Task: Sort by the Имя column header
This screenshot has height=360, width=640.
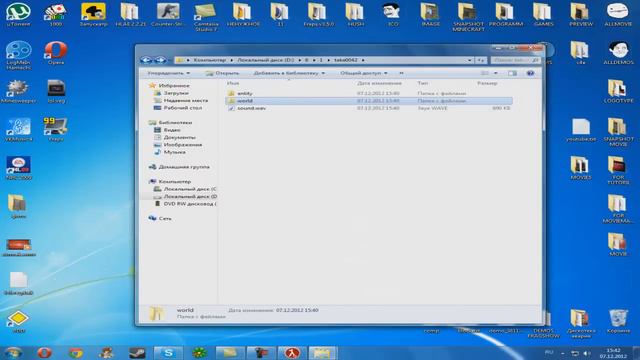Action: click(233, 83)
